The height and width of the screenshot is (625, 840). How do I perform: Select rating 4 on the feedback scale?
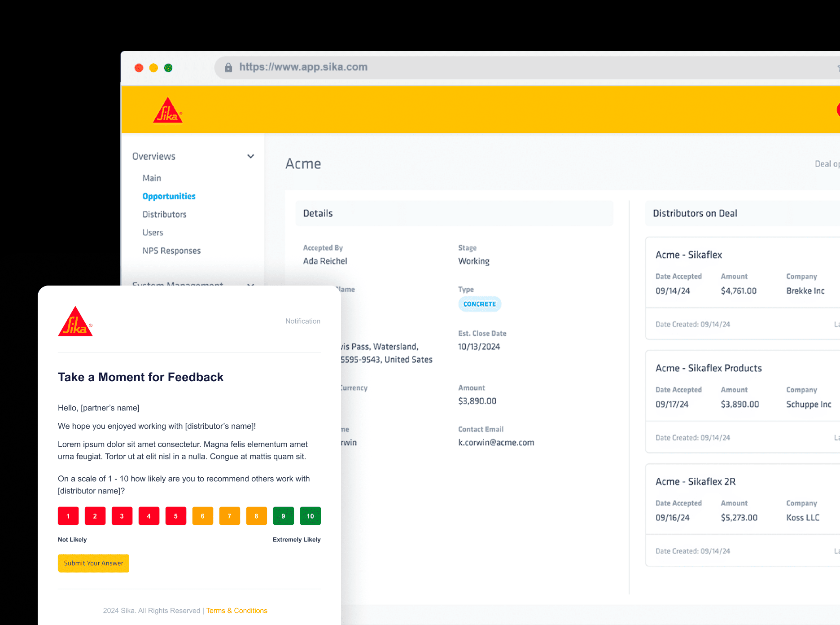click(x=149, y=516)
